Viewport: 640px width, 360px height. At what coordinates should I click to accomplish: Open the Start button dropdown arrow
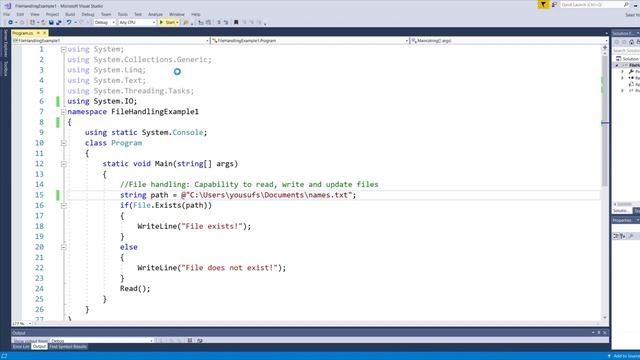178,22
